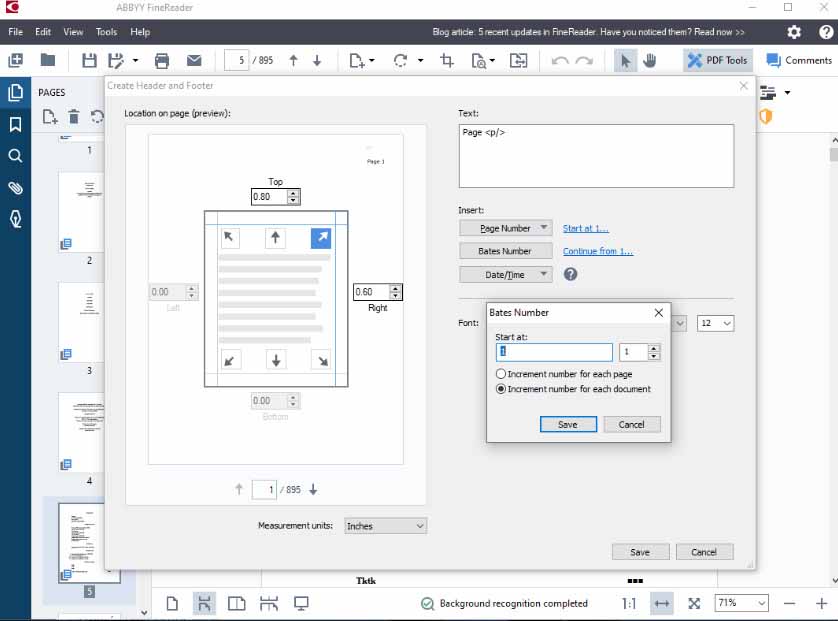Viewport: 838px width, 621px height.
Task: Expand the Date/Time insert dropdown
Action: (x=505, y=274)
